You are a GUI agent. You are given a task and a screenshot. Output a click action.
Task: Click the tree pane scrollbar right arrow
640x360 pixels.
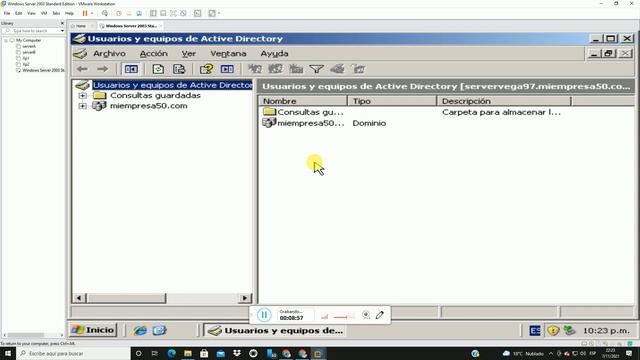244,298
